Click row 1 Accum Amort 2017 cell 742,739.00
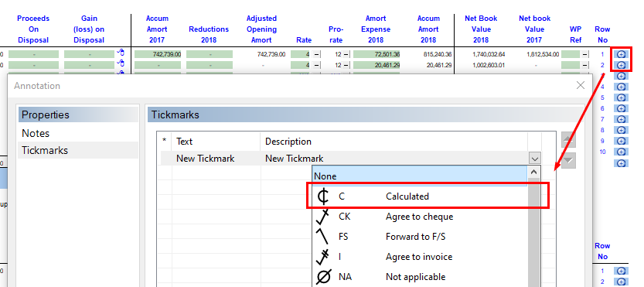The height and width of the screenshot is (287, 644). 158,54
